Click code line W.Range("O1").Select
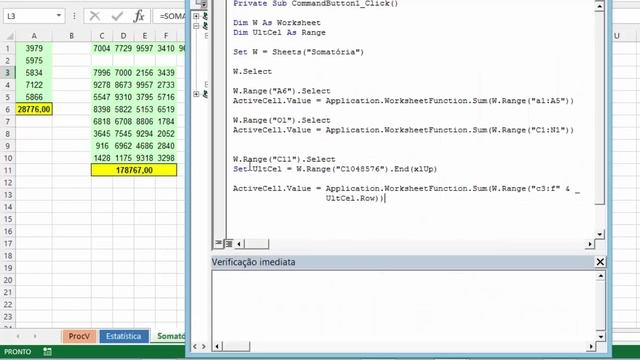The height and width of the screenshot is (360, 640). [282, 120]
